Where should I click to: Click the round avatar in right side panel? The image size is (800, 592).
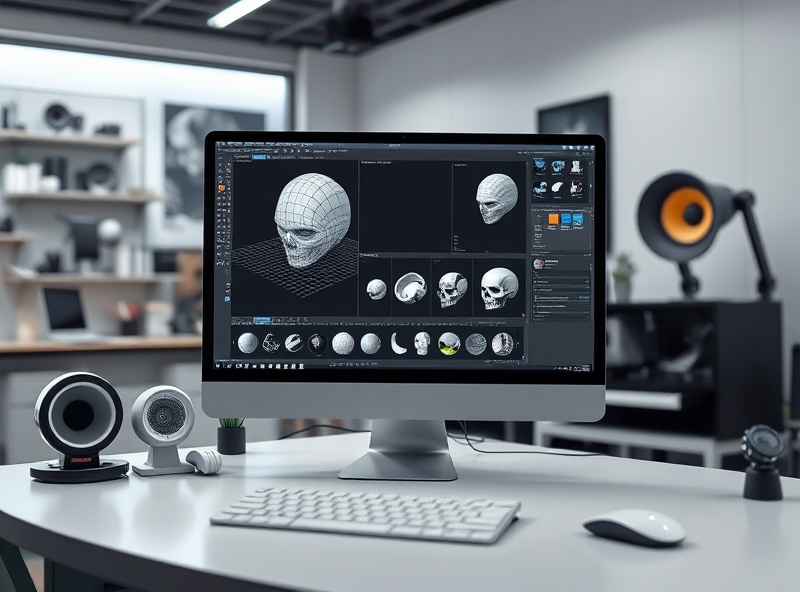coord(539,264)
